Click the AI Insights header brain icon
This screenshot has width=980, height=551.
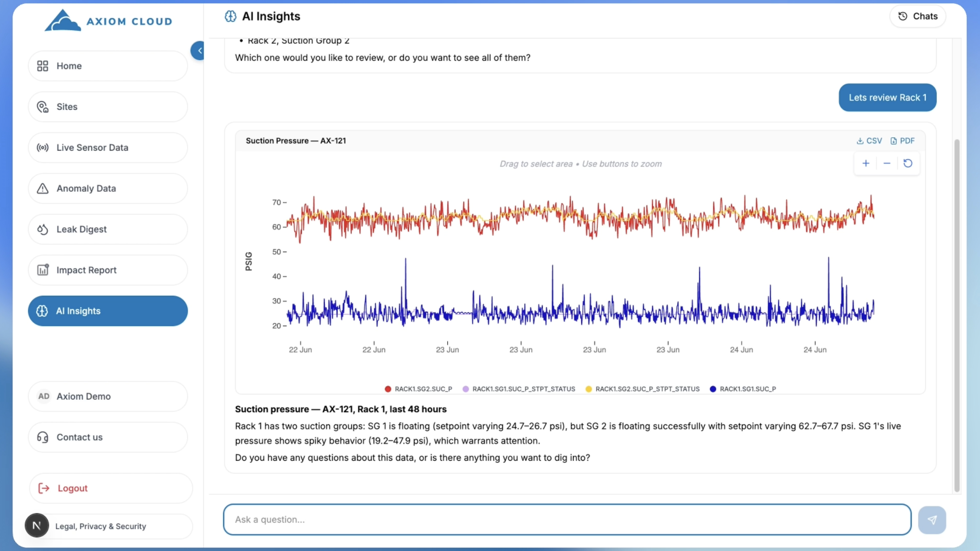[230, 16]
